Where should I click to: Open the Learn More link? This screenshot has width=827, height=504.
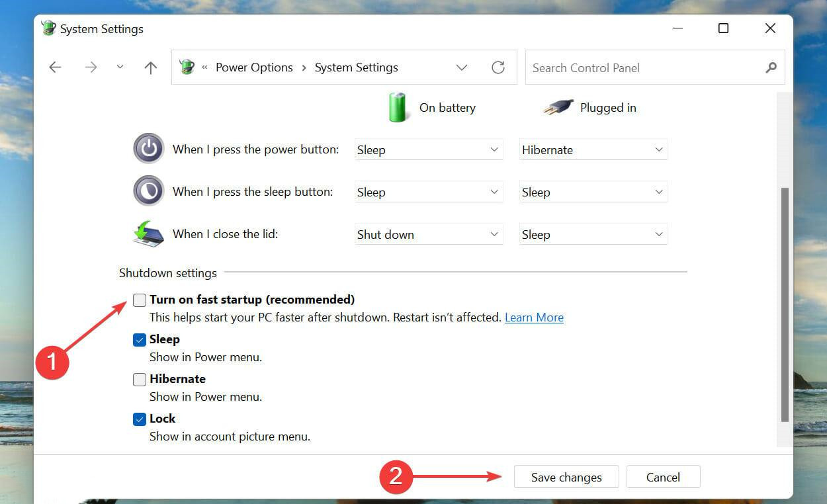(533, 317)
